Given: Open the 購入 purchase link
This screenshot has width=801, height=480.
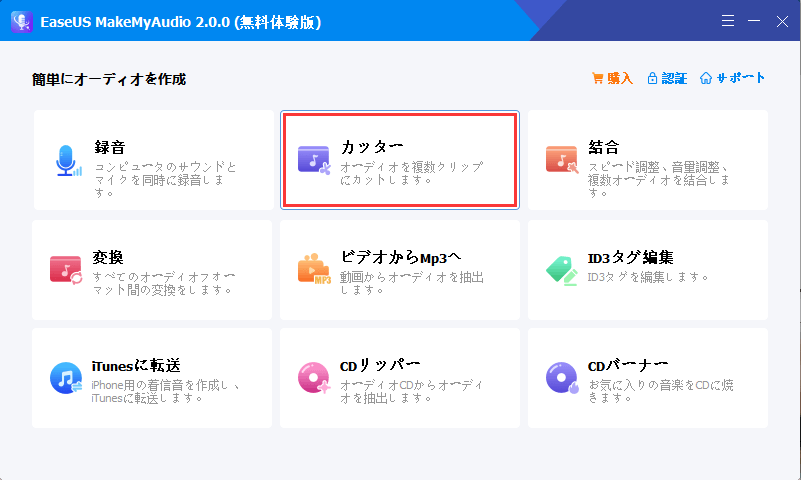Looking at the screenshot, I should pyautogui.click(x=612, y=78).
